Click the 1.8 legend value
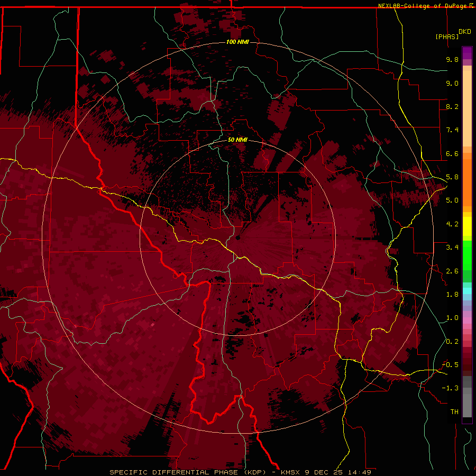 click(452, 295)
